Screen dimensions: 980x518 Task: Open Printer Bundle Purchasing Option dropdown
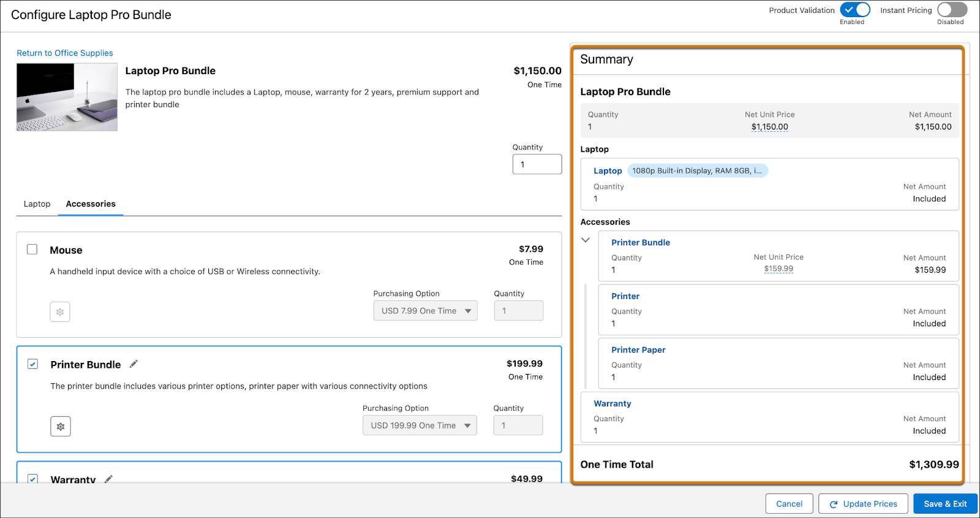point(420,425)
